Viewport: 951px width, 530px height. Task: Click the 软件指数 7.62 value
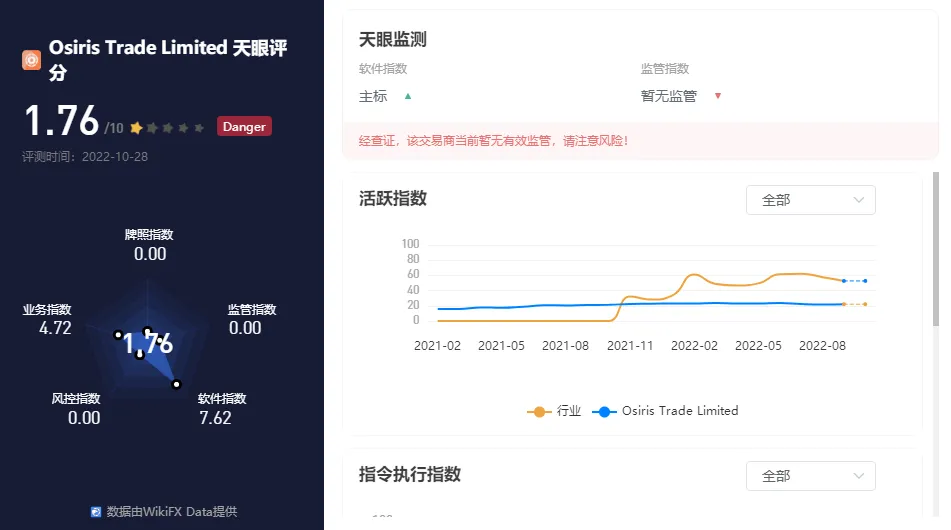[x=215, y=418]
